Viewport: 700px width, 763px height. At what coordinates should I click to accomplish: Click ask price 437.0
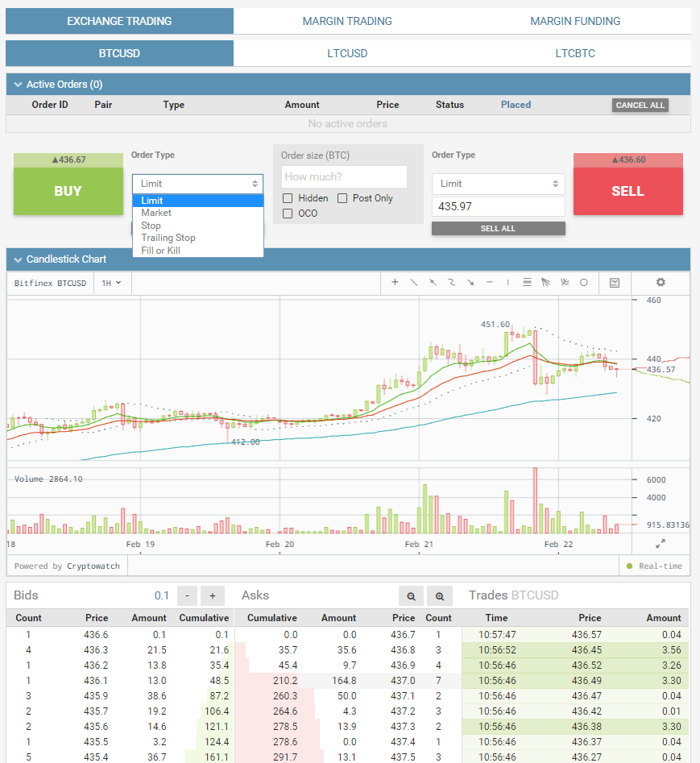(403, 680)
